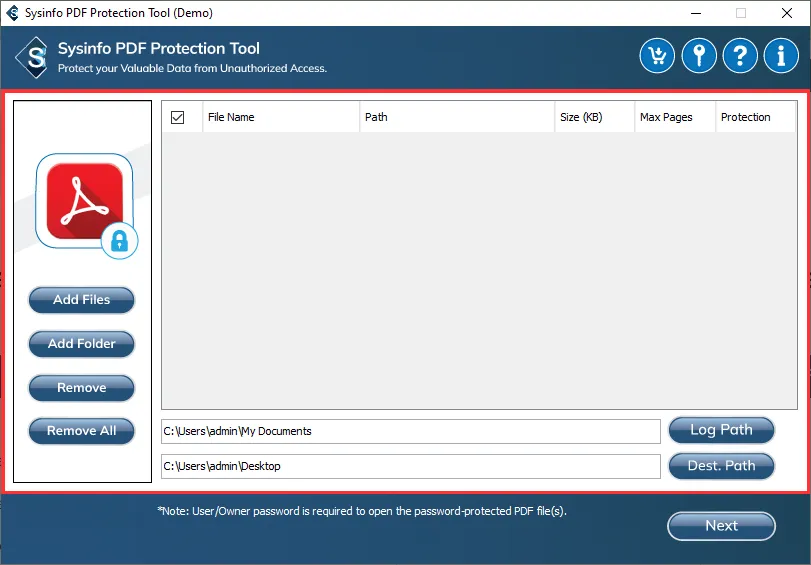Click the Remove button
Image resolution: width=811 pixels, height=565 pixels.
pyautogui.click(x=82, y=388)
